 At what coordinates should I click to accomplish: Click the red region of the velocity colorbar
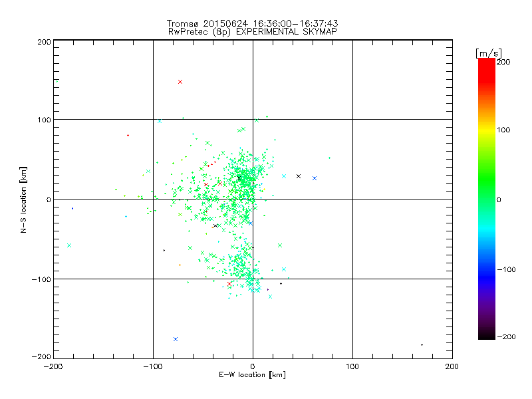click(x=487, y=71)
